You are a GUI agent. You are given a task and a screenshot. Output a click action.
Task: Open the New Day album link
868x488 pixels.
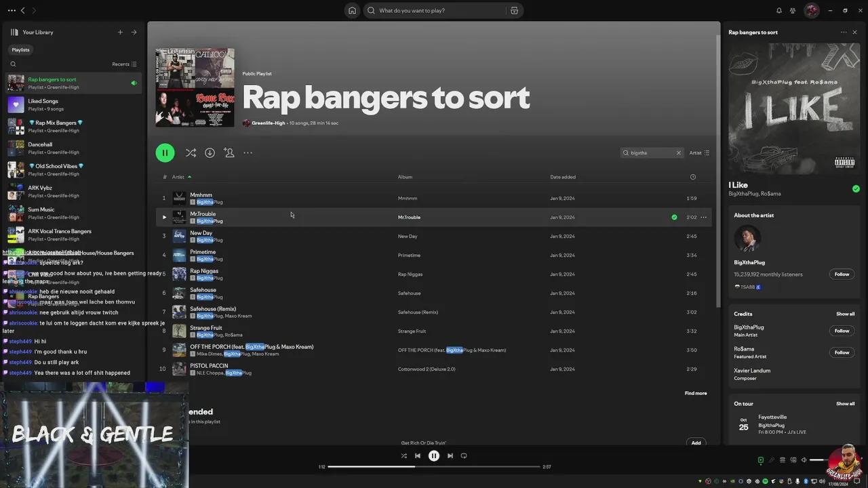pos(408,236)
